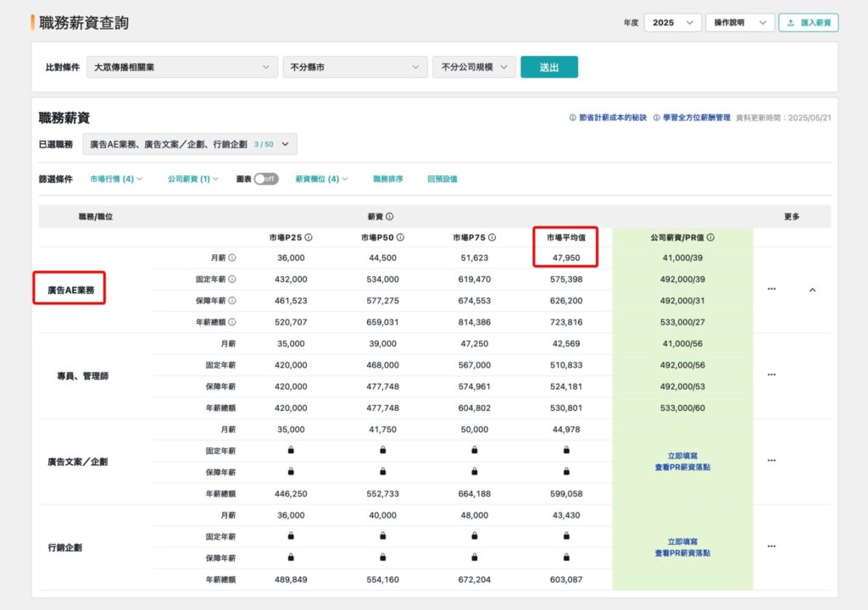Open the 節省計薪成本的秘訣 link

point(608,118)
